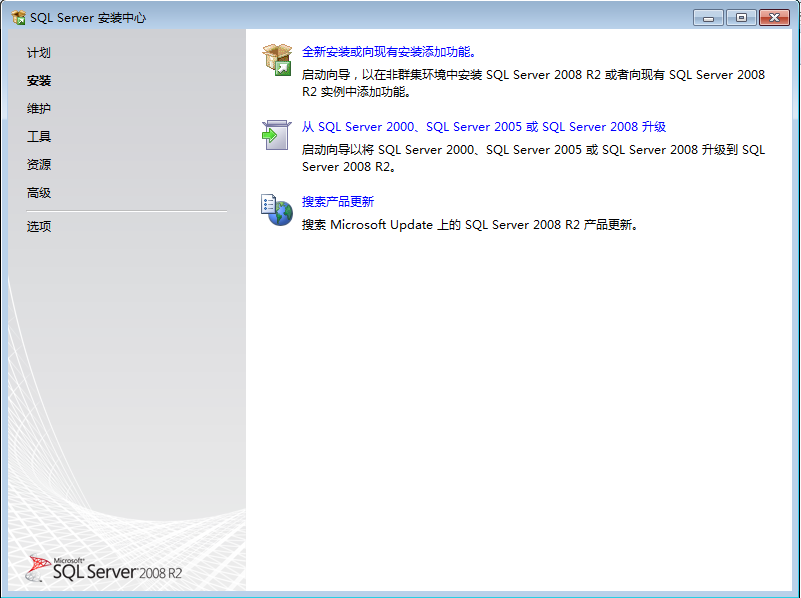Open the 选项 page
The image size is (801, 598).
click(x=39, y=226)
